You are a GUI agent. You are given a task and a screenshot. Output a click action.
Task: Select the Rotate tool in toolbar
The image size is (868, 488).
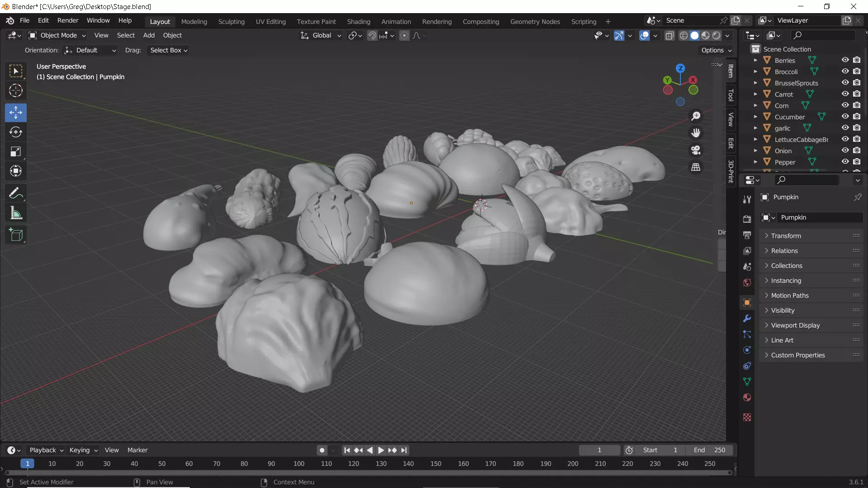16,132
